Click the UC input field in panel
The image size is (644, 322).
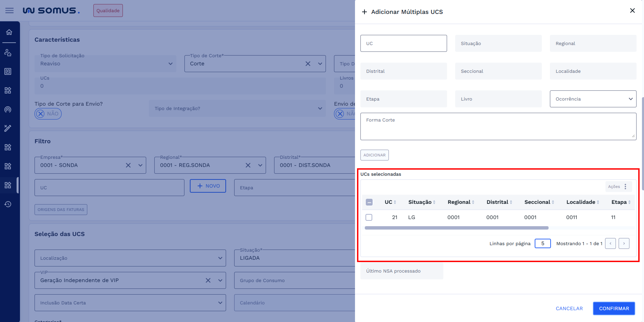pyautogui.click(x=403, y=44)
